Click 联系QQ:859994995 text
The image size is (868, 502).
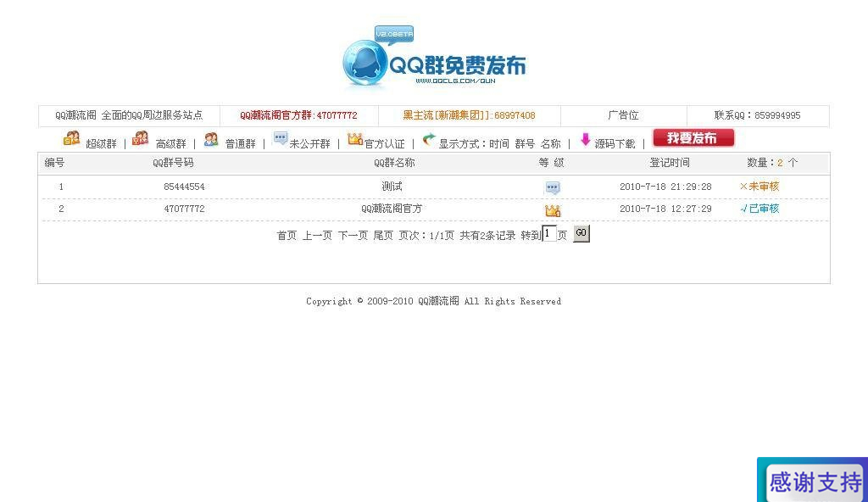pyautogui.click(x=757, y=115)
